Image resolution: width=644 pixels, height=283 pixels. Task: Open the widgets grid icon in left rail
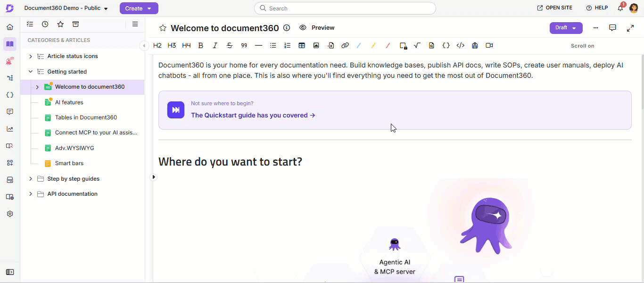pyautogui.click(x=9, y=163)
